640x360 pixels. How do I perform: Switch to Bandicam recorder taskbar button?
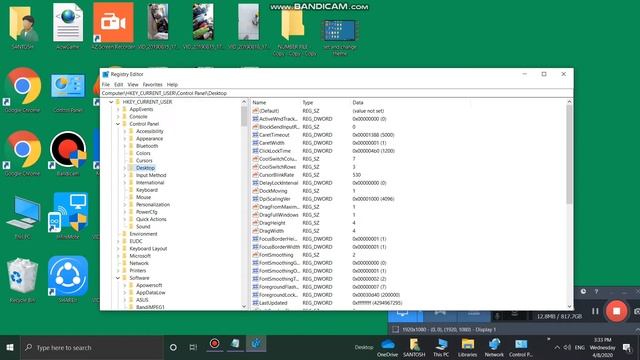215,344
